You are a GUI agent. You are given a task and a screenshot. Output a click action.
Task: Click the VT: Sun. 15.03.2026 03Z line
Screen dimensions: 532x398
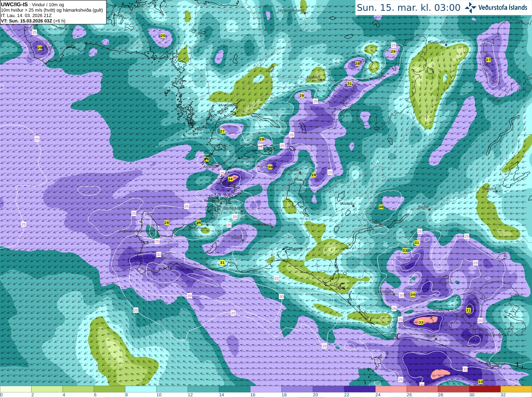tap(33, 21)
